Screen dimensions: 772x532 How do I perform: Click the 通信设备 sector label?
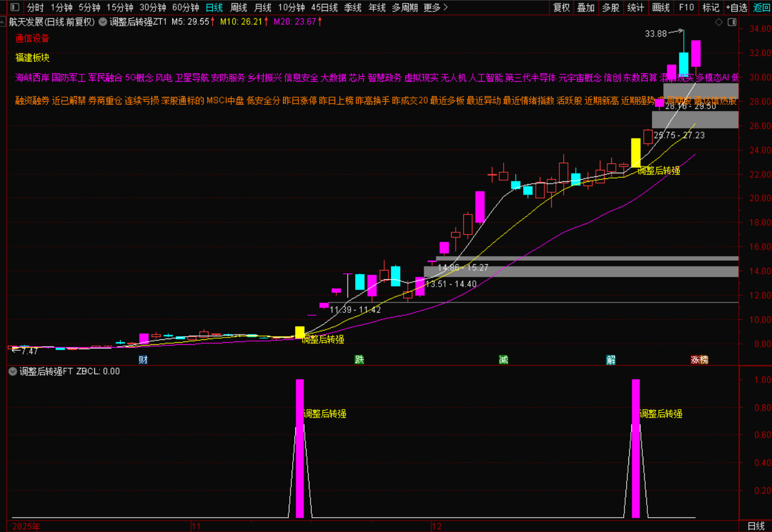[32, 38]
